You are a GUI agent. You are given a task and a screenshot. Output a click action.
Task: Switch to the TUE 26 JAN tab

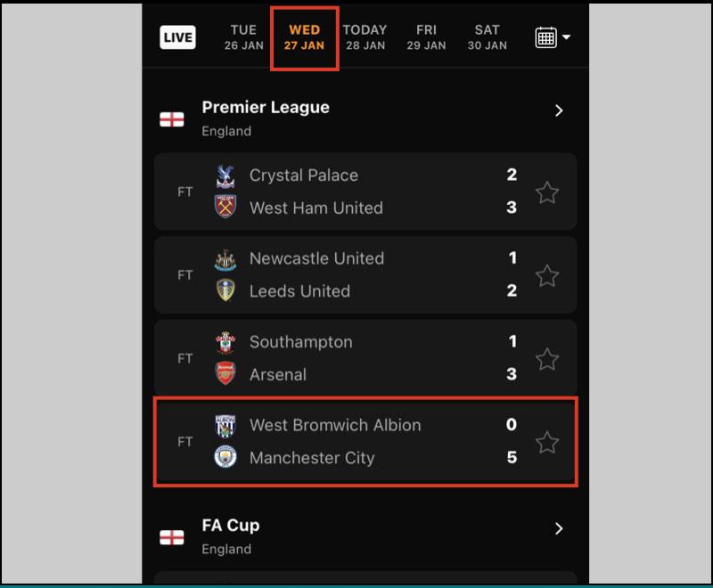coord(243,37)
